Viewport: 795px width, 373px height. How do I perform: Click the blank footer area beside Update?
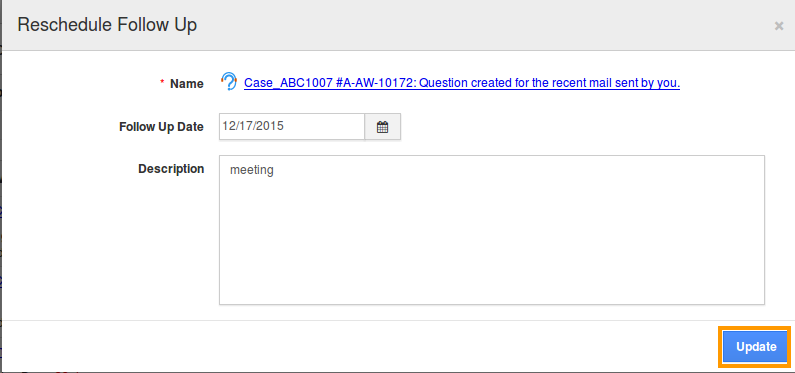tap(355, 347)
